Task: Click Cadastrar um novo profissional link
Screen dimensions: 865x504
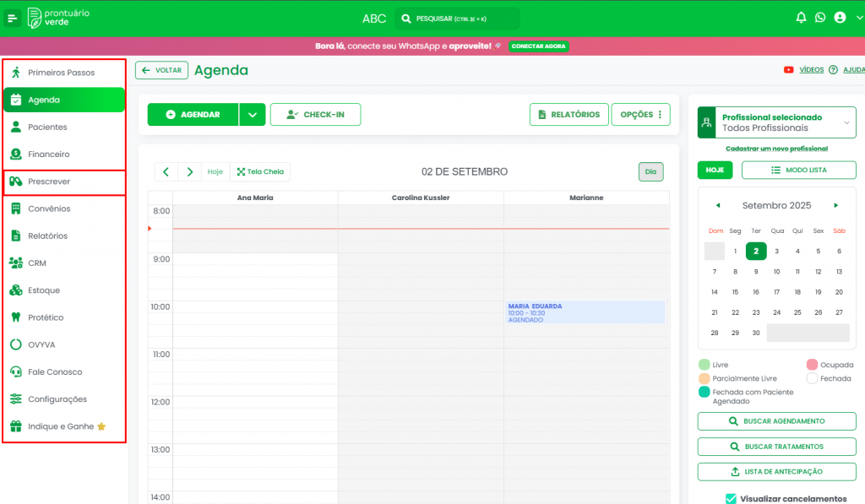Action: point(776,149)
